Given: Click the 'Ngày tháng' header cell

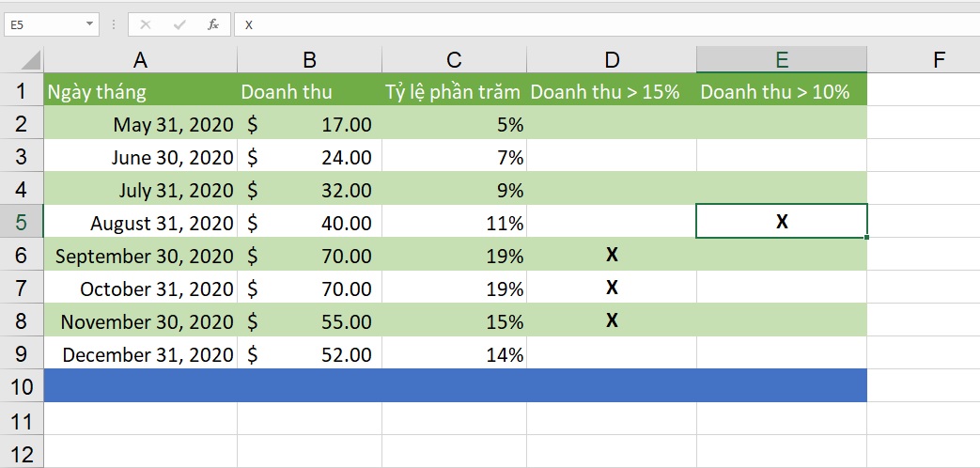Looking at the screenshot, I should pyautogui.click(x=140, y=92).
